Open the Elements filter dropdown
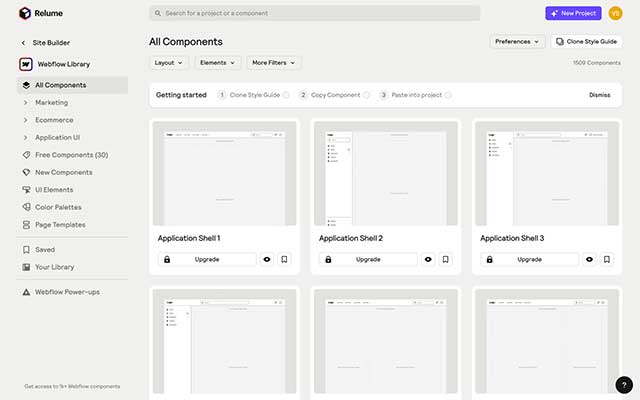This screenshot has width=640, height=400. [217, 63]
